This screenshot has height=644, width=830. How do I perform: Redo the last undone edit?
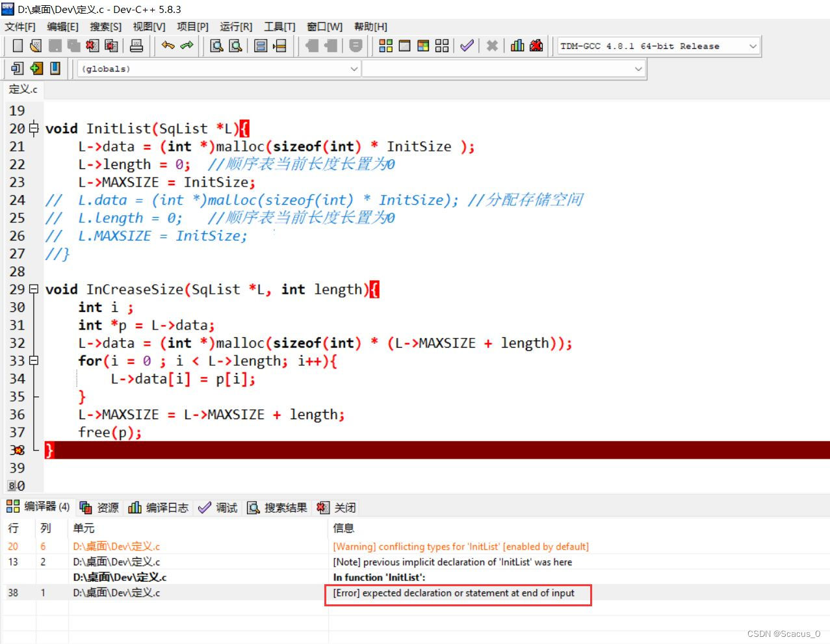pyautogui.click(x=186, y=45)
